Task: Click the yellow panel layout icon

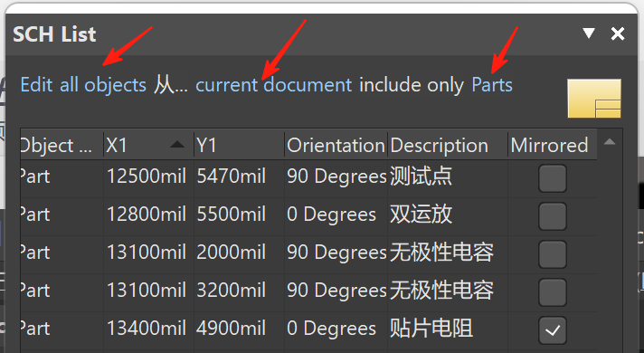Action: coord(594,99)
